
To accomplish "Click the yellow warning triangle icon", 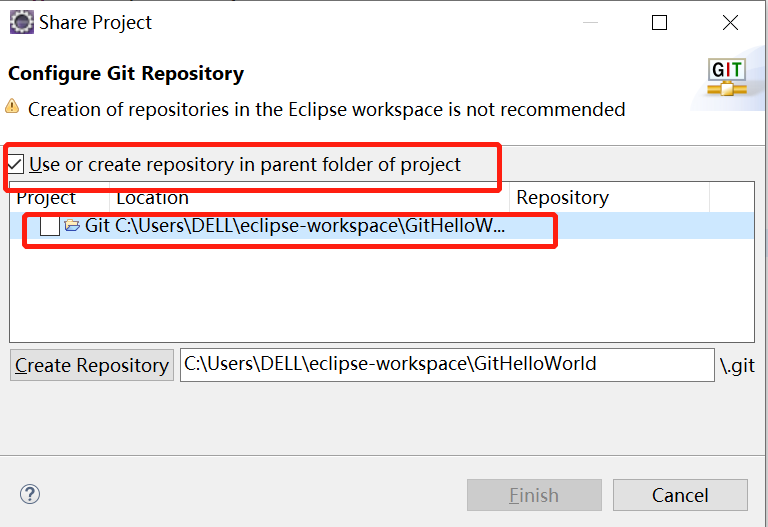I will pyautogui.click(x=12, y=106).
